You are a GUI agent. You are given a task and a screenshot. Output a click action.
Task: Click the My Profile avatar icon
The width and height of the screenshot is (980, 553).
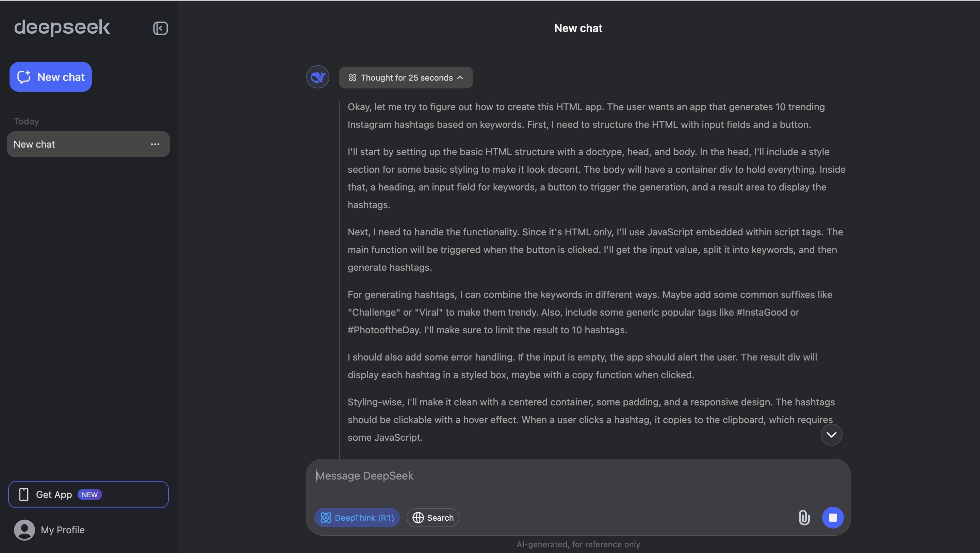[x=24, y=530]
